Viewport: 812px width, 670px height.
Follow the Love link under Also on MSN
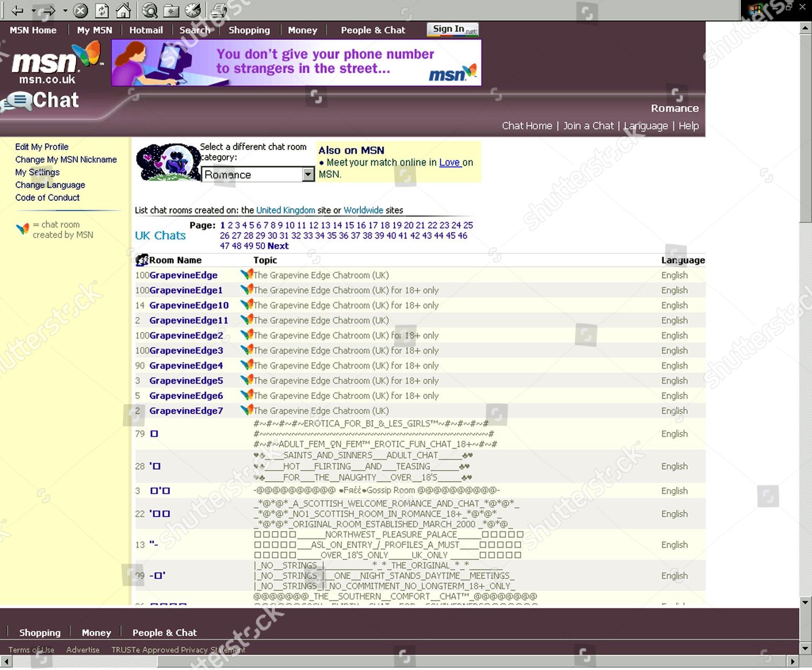pos(449,162)
